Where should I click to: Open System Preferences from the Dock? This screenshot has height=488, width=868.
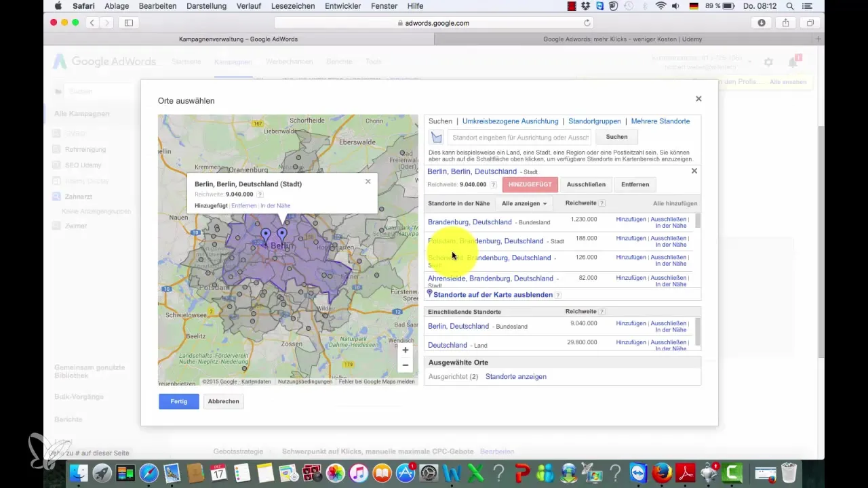click(x=428, y=472)
